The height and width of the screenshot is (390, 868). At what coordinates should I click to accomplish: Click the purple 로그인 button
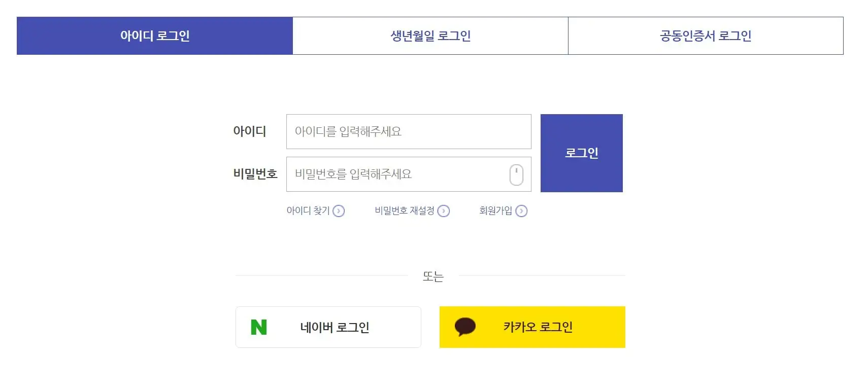(x=582, y=153)
